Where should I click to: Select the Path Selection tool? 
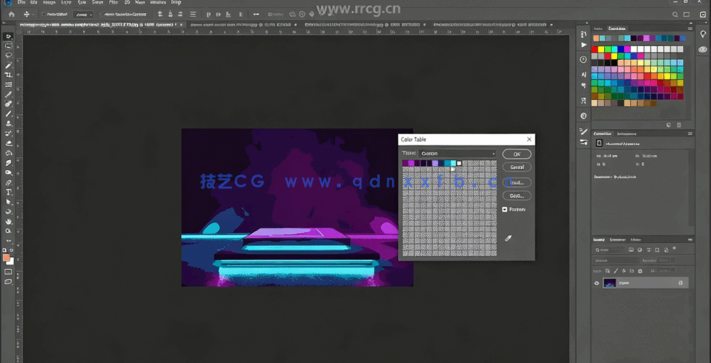(8, 202)
